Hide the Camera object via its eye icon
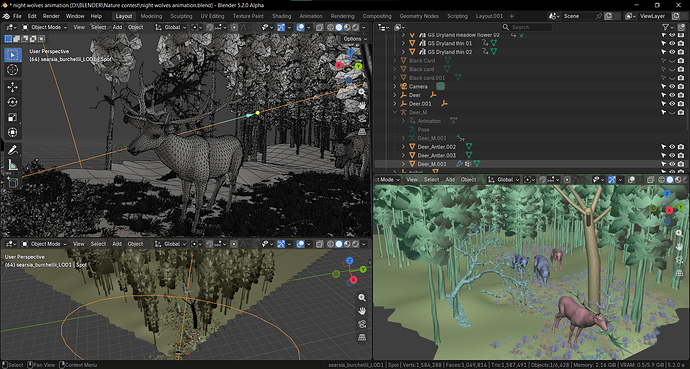Image resolution: width=690 pixels, height=369 pixels. click(x=672, y=86)
